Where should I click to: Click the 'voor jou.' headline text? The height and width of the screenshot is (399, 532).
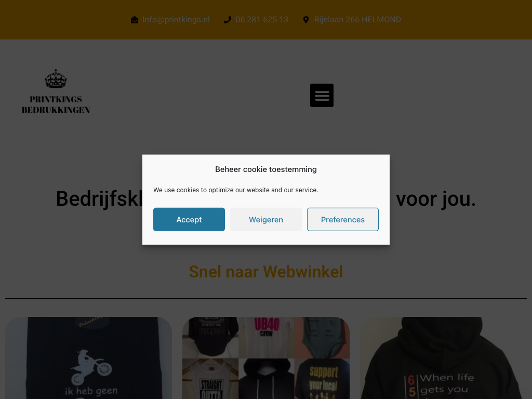click(436, 199)
